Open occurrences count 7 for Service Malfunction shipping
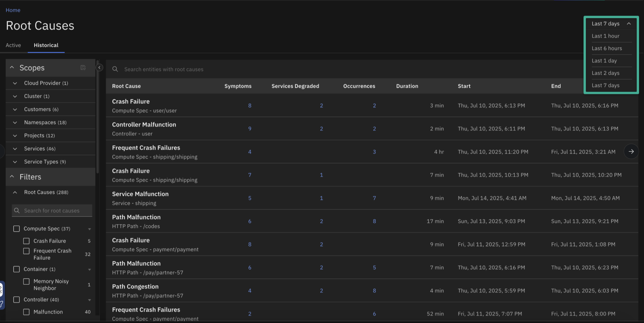The height and width of the screenshot is (323, 644). 374,198
